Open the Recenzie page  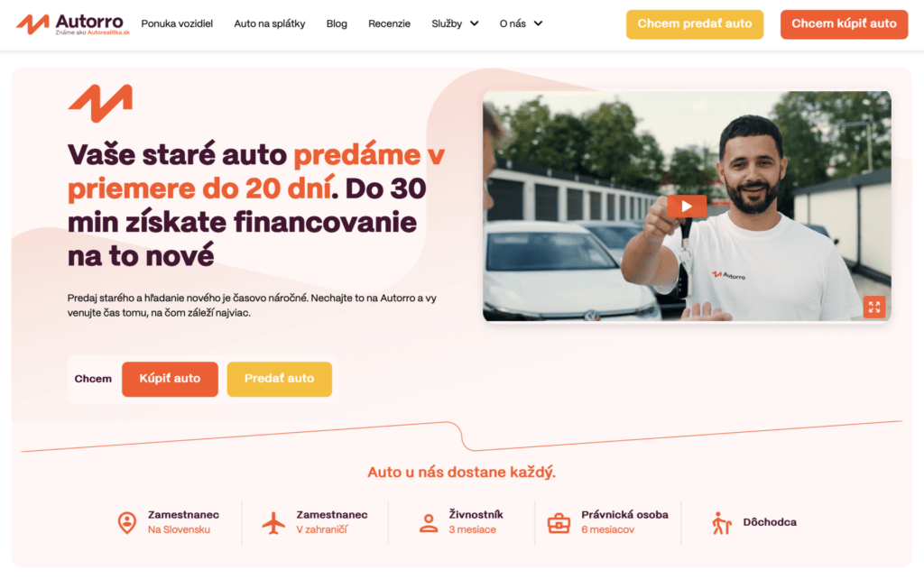click(x=389, y=23)
